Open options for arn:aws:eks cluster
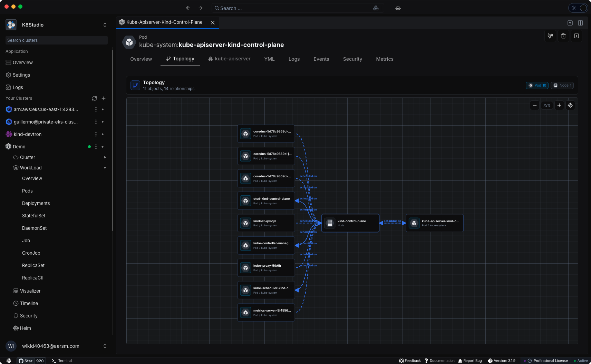Screen dimensions: 591x364 96,109
